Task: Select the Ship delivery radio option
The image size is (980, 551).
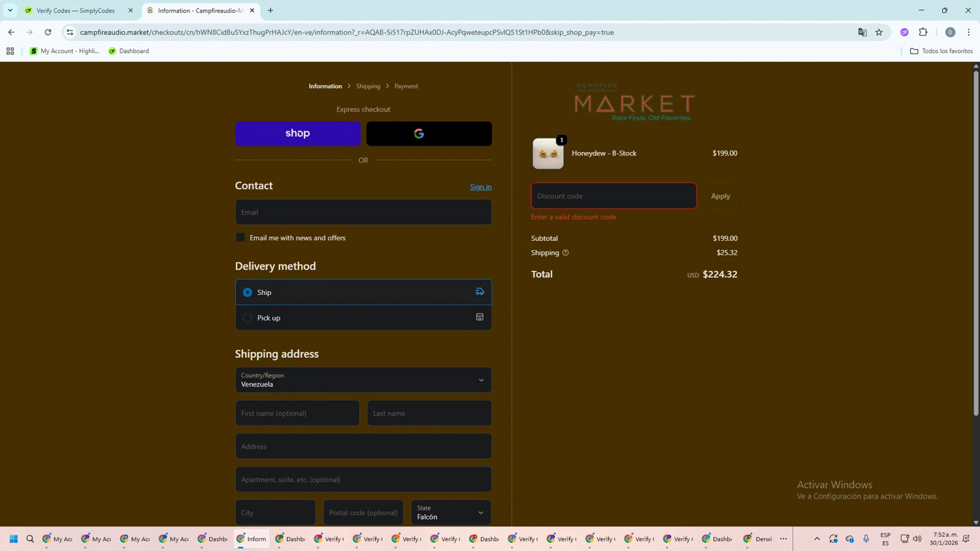Action: tap(248, 292)
